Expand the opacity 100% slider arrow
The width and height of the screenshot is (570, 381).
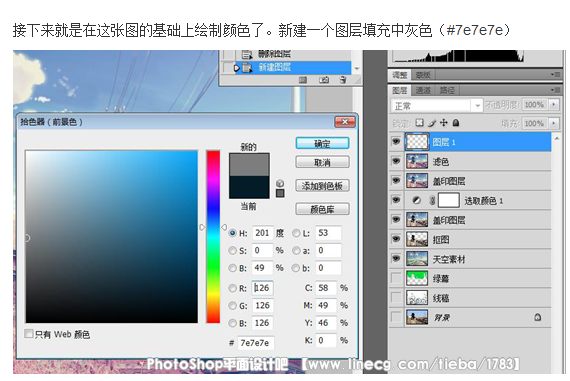click(x=554, y=105)
